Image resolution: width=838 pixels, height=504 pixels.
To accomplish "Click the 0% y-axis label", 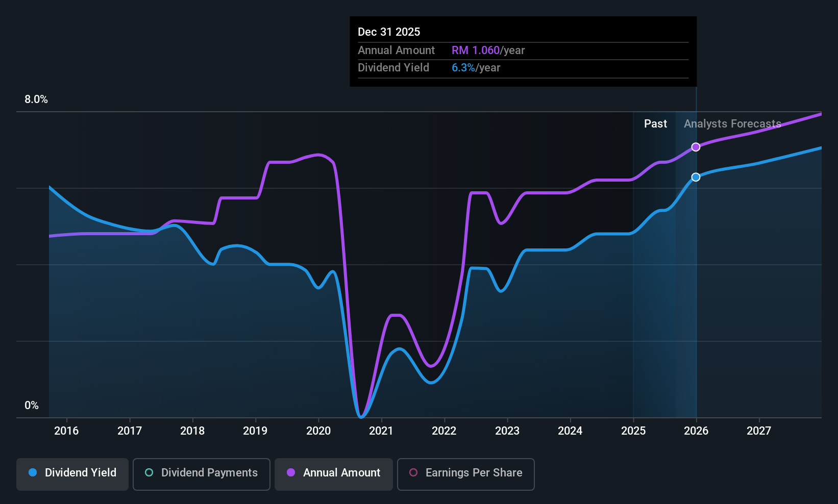I will coord(32,406).
